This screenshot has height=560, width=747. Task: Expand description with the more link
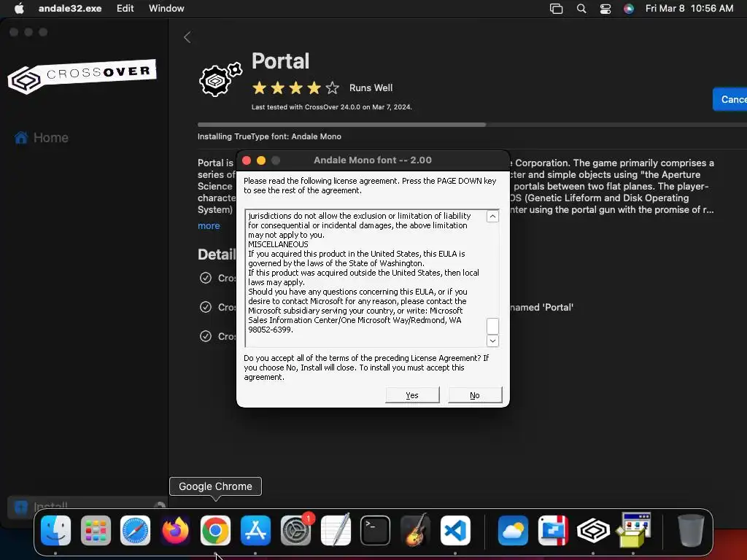point(209,226)
